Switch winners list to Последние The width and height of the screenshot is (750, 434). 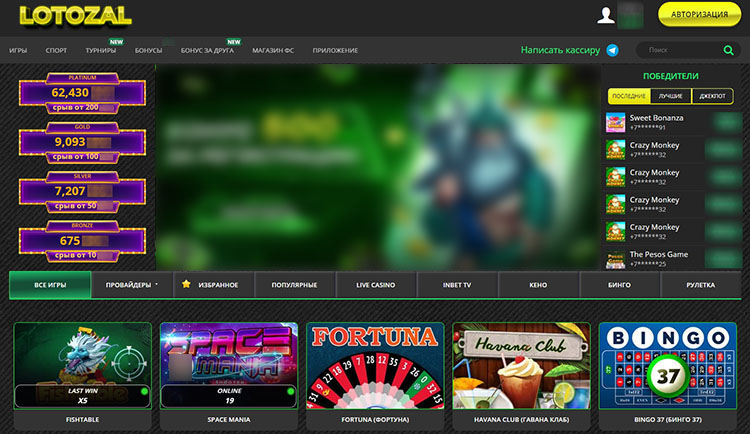(628, 96)
